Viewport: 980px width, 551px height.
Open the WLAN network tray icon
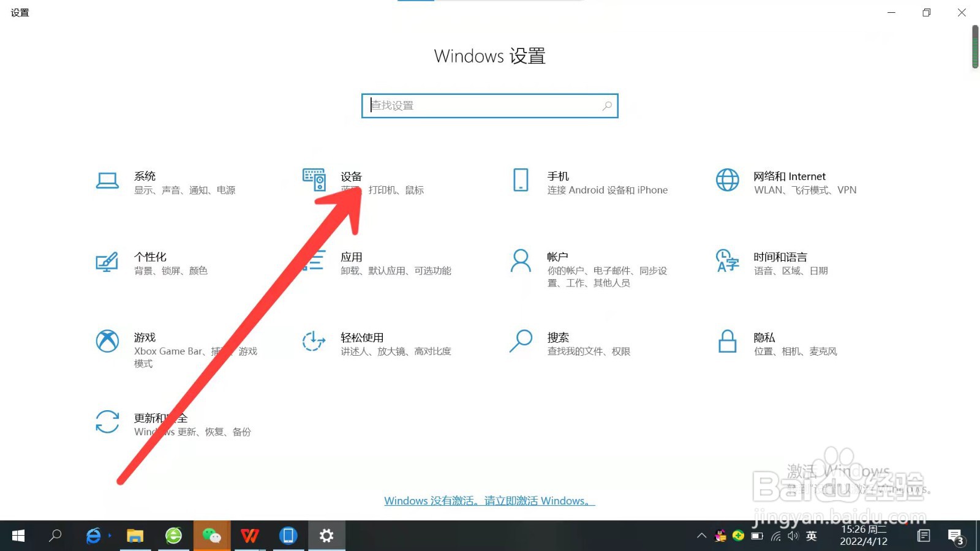click(x=775, y=536)
